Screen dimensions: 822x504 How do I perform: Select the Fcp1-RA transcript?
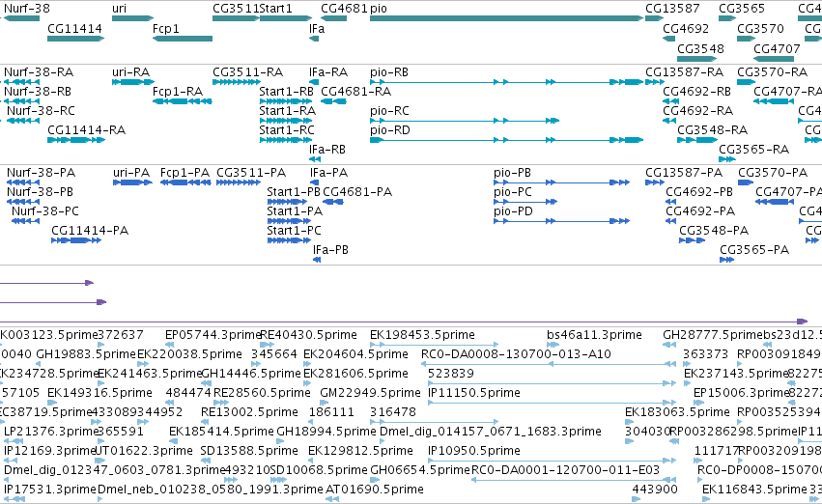[183, 101]
